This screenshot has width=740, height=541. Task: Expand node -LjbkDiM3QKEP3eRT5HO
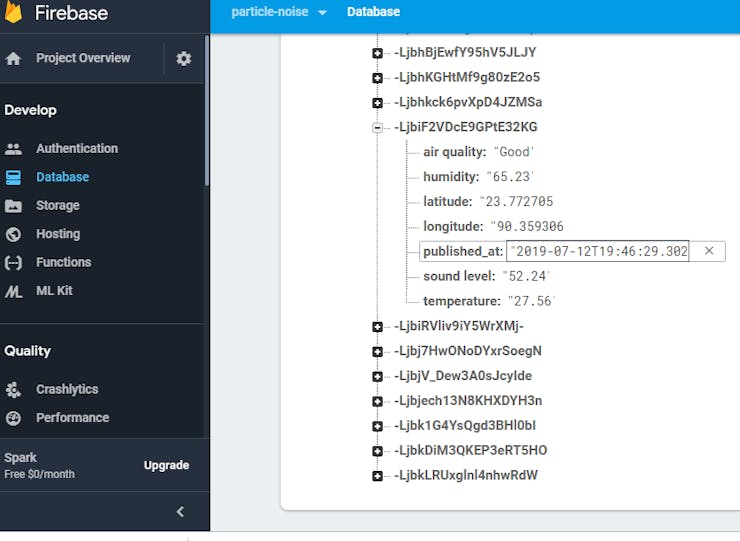(x=377, y=451)
